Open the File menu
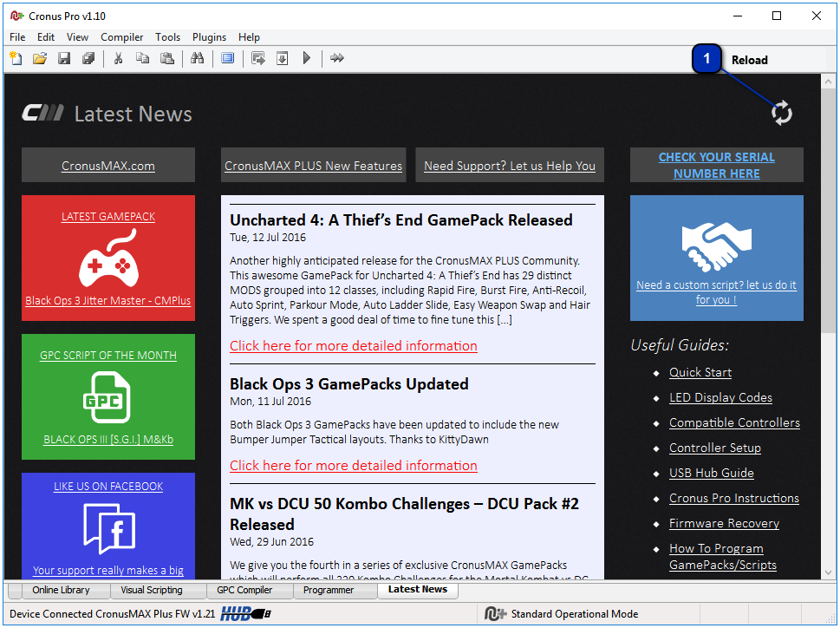Screen dimensions: 840x628 (x=17, y=37)
